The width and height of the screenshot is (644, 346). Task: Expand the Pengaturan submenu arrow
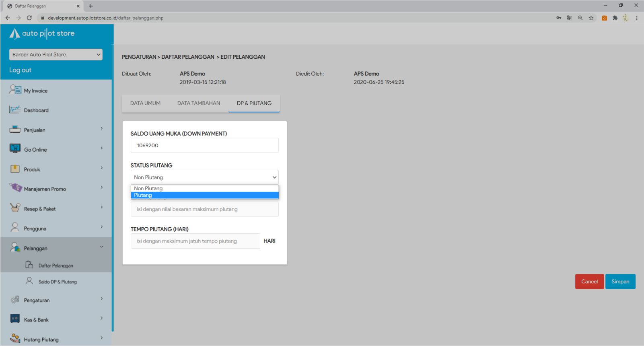tap(101, 299)
